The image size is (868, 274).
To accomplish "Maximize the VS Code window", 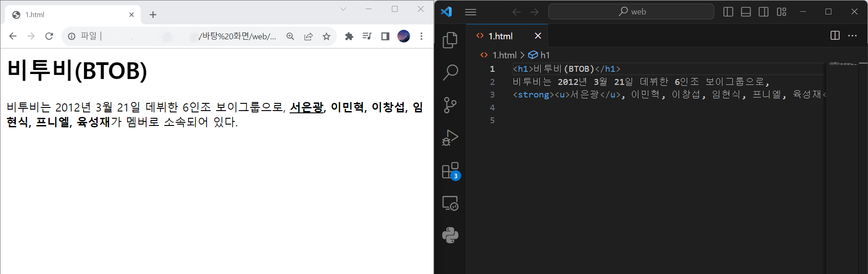I will 828,12.
